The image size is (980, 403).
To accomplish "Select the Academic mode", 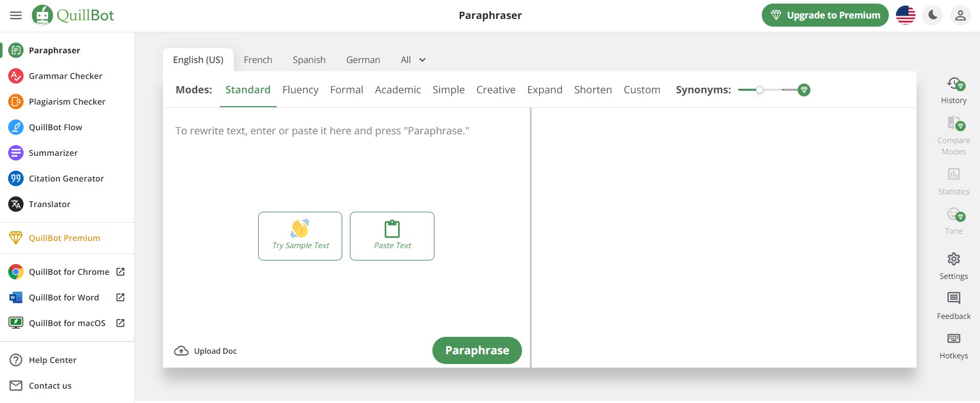I will (x=398, y=90).
